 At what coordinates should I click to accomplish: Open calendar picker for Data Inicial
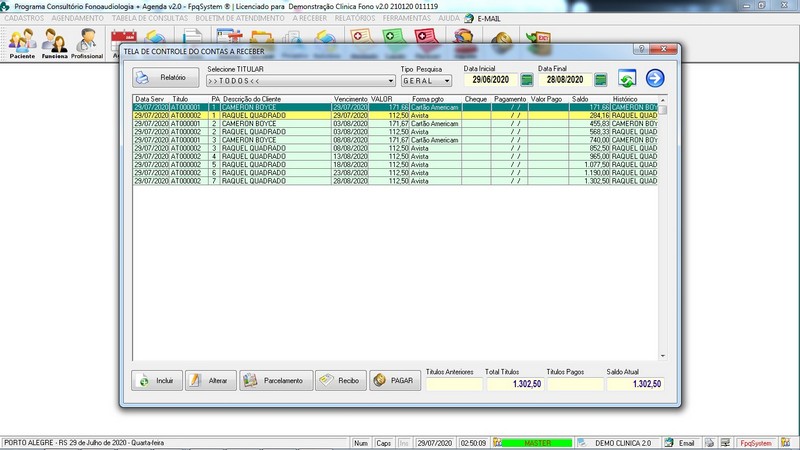(x=526, y=79)
